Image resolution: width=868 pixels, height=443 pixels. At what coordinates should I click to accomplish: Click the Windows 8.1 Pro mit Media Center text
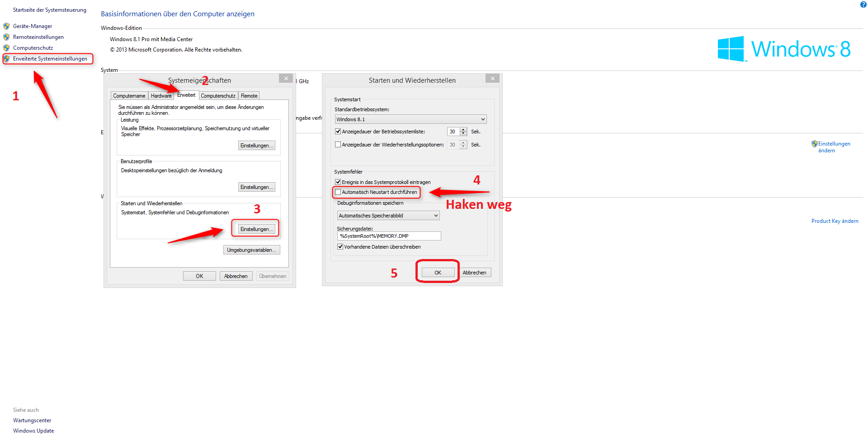[x=151, y=39]
